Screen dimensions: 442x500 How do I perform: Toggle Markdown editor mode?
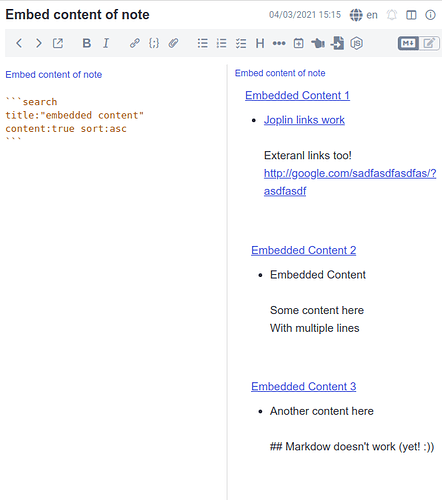pos(408,43)
